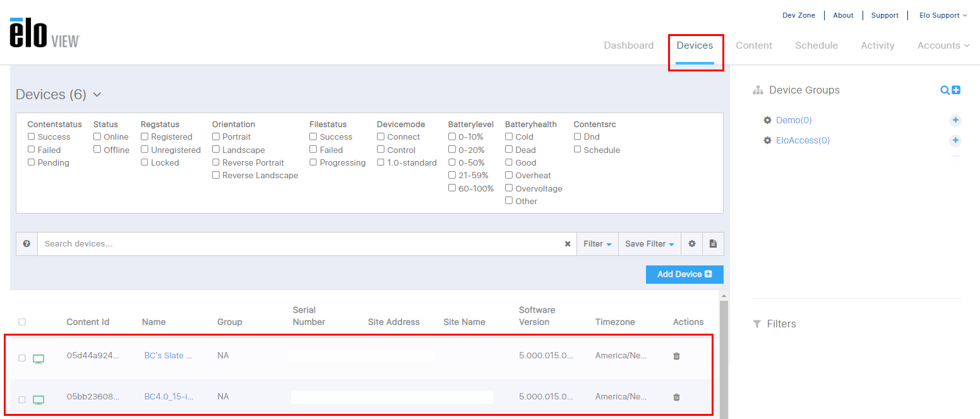This screenshot has width=980, height=419.
Task: Tick the Offline status checkbox
Action: (97, 150)
